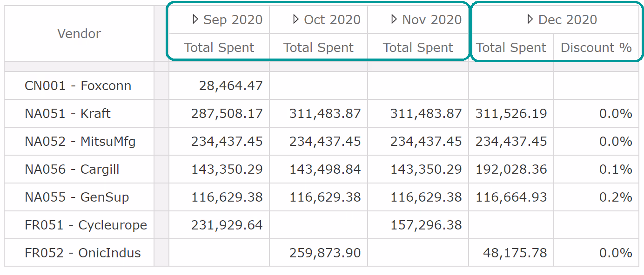Select Total Spent header under Oct 2020
Viewport: 644px width, 275px height.
(319, 47)
